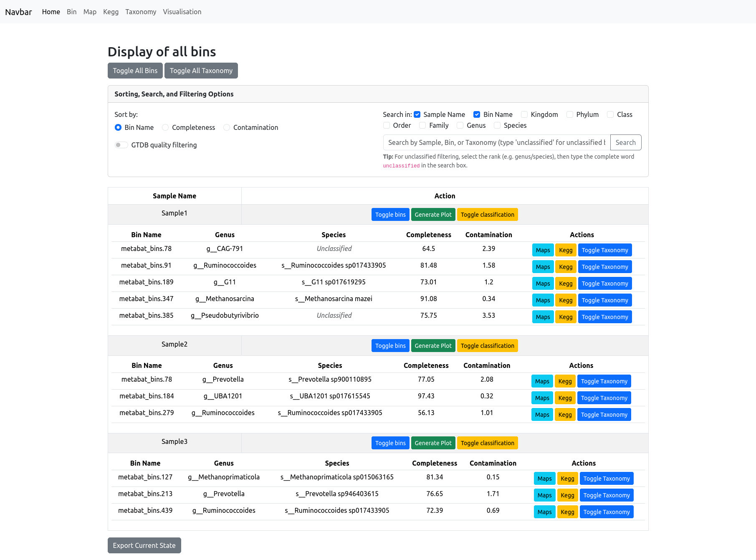Click the Search button

[x=625, y=142]
